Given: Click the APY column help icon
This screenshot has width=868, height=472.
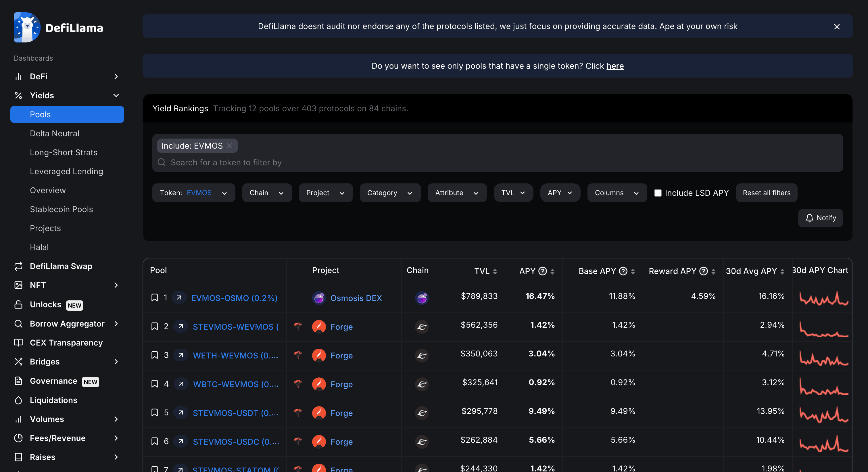Looking at the screenshot, I should [543, 271].
